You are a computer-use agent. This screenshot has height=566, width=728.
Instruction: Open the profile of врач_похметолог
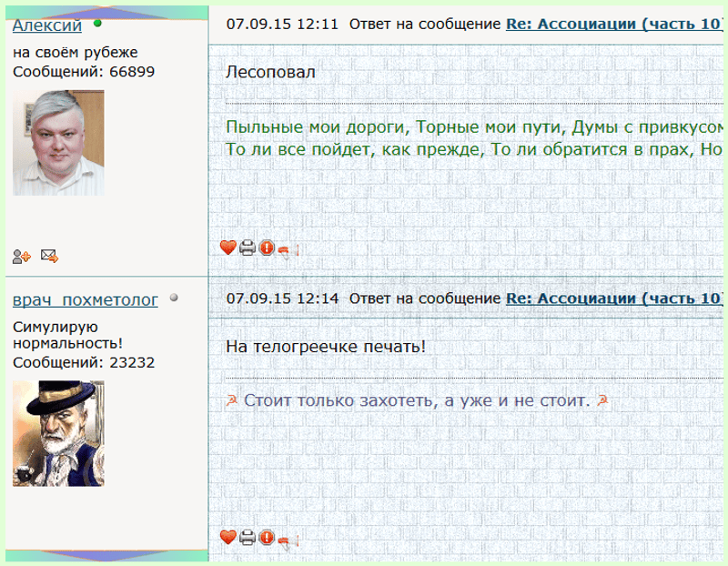[x=85, y=300]
